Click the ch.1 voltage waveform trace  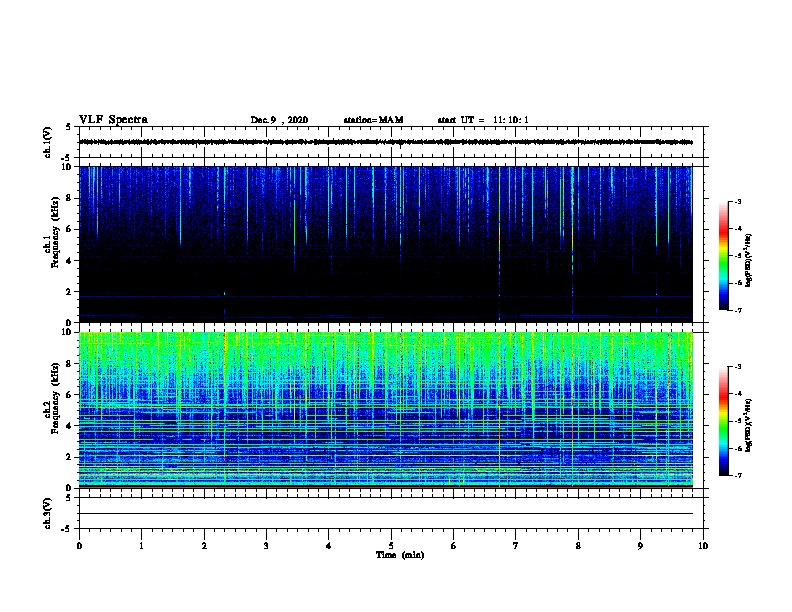point(385,142)
